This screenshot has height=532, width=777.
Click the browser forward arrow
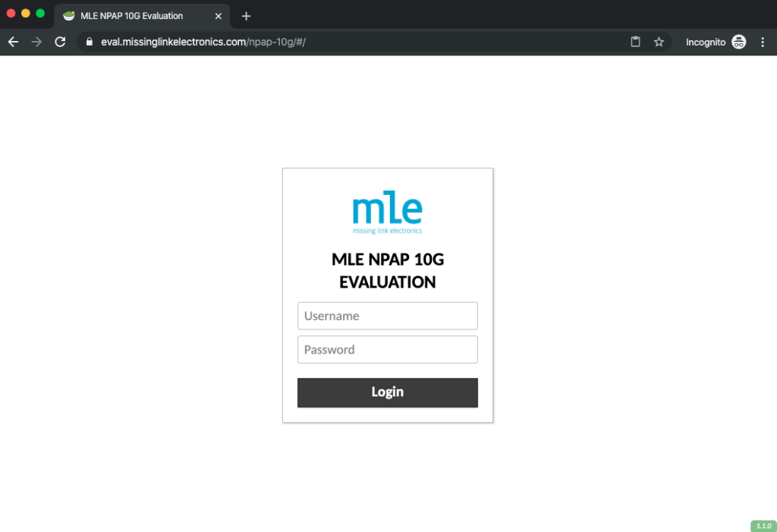tap(36, 42)
